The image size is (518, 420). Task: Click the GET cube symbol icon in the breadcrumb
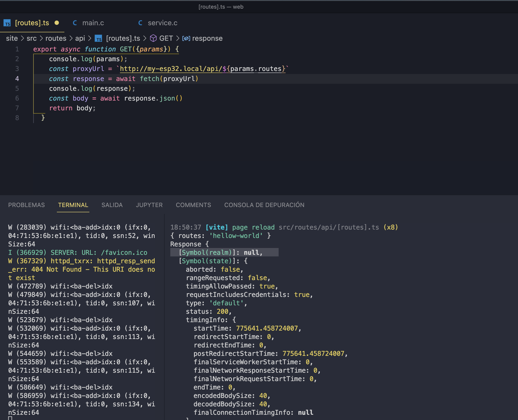[153, 38]
